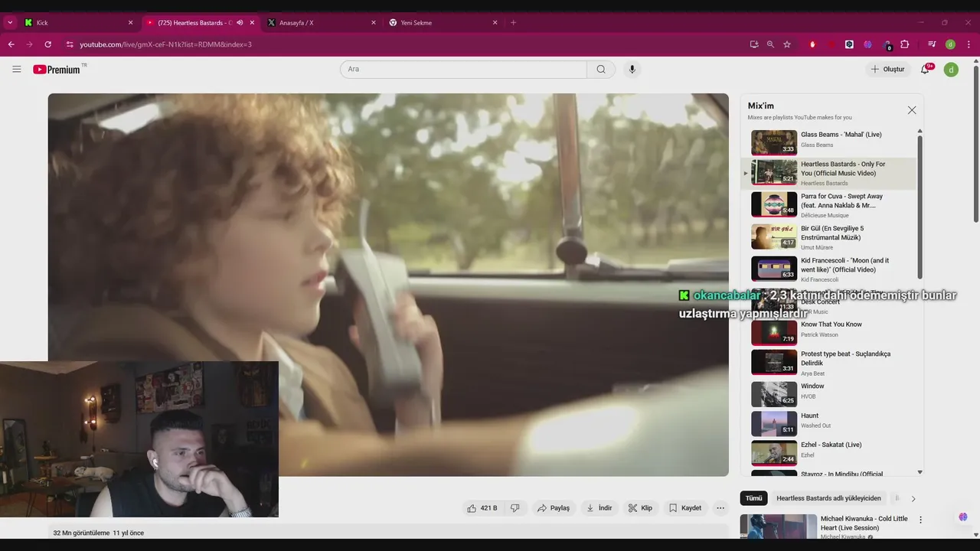Like the video with 421 B thumbs-up
The width and height of the screenshot is (980, 551).
click(x=482, y=508)
